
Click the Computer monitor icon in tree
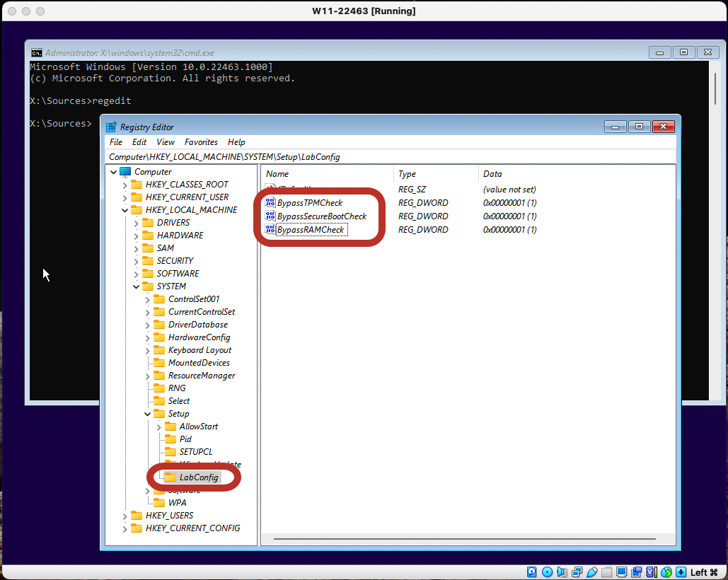point(125,172)
